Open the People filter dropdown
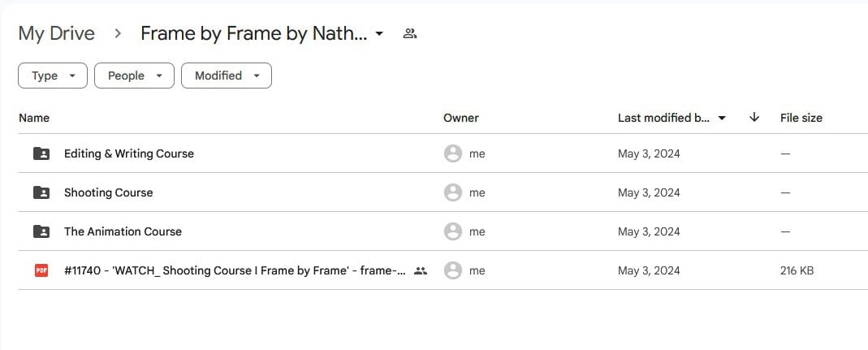 (134, 76)
